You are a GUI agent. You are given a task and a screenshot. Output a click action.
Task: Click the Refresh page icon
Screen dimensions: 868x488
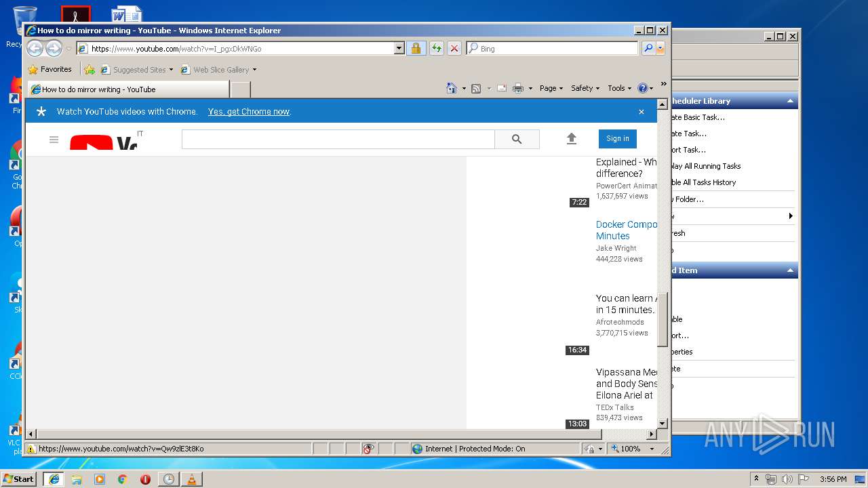tap(436, 49)
